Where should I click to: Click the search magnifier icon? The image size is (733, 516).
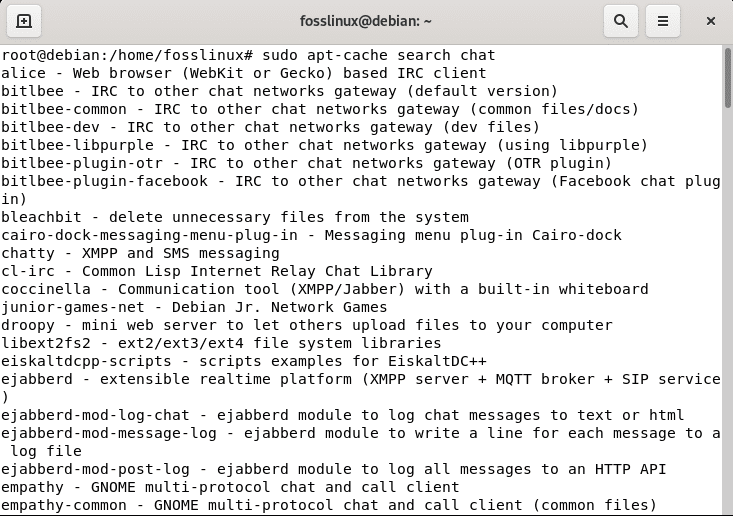[x=621, y=20]
